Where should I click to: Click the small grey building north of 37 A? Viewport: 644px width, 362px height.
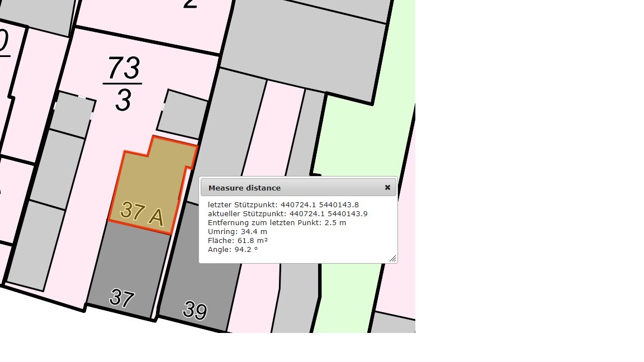tap(183, 115)
